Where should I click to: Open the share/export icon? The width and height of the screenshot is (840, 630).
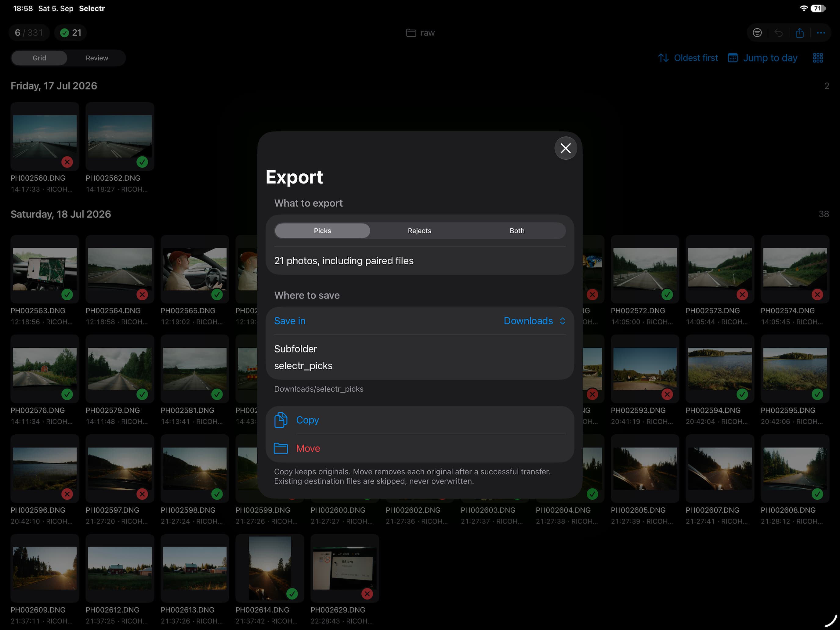coord(799,33)
